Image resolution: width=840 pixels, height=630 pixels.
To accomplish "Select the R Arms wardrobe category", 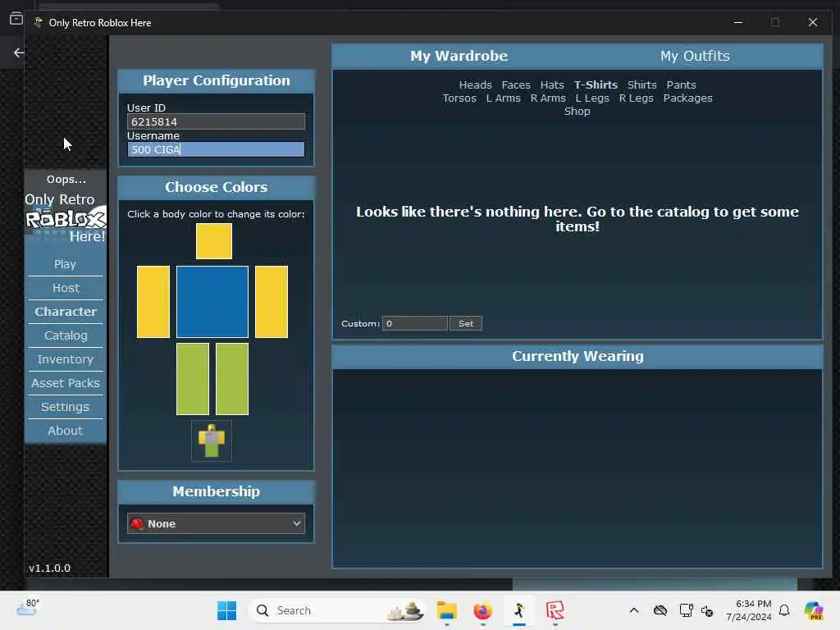I will pos(548,98).
